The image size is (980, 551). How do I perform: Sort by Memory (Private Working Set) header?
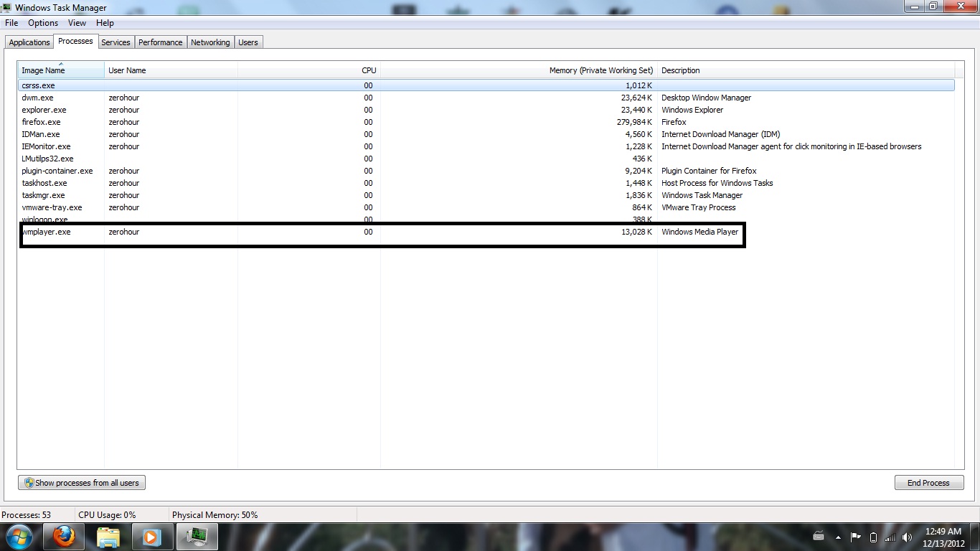519,70
